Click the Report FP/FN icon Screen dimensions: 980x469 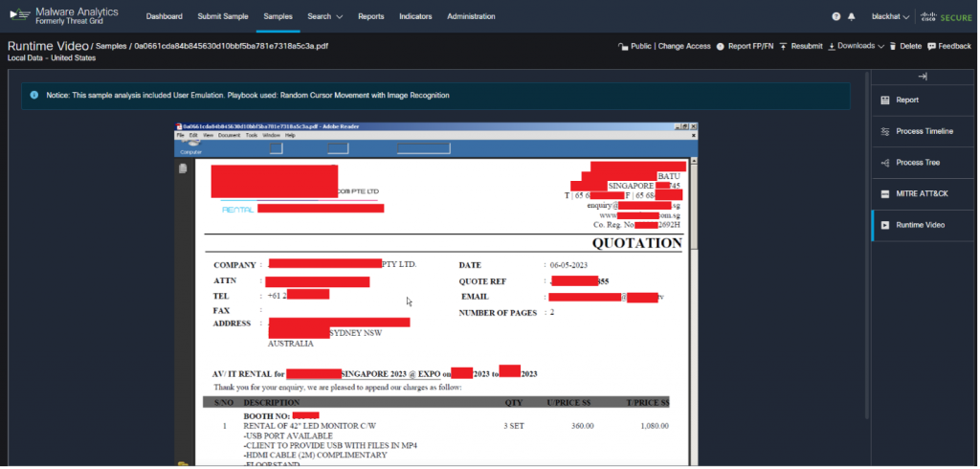pyautogui.click(x=721, y=46)
